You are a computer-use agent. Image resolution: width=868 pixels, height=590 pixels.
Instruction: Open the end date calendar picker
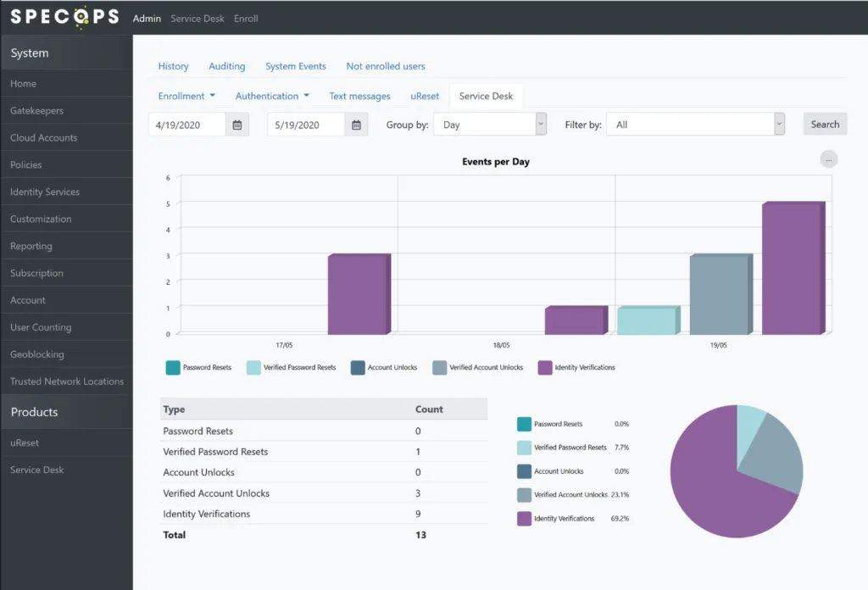click(x=356, y=125)
